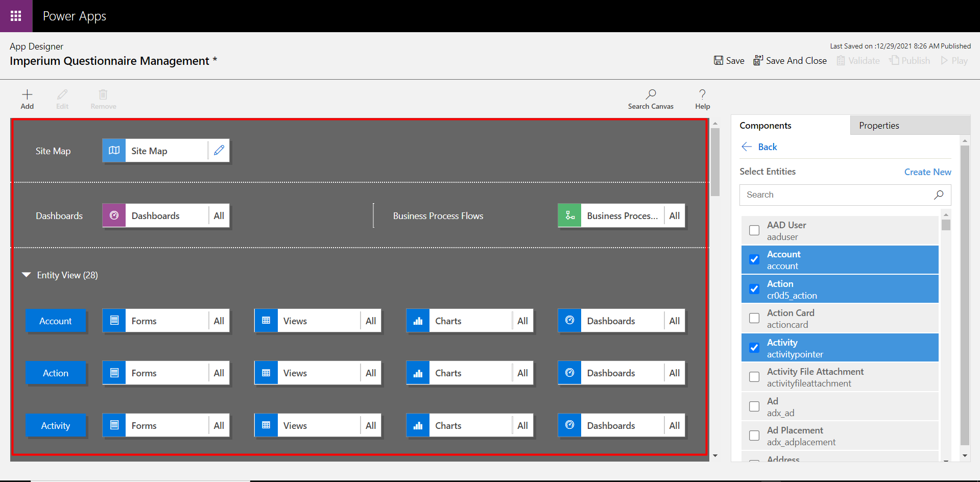Enable the Action Card entity checkbox
The image size is (980, 482).
click(x=754, y=318)
